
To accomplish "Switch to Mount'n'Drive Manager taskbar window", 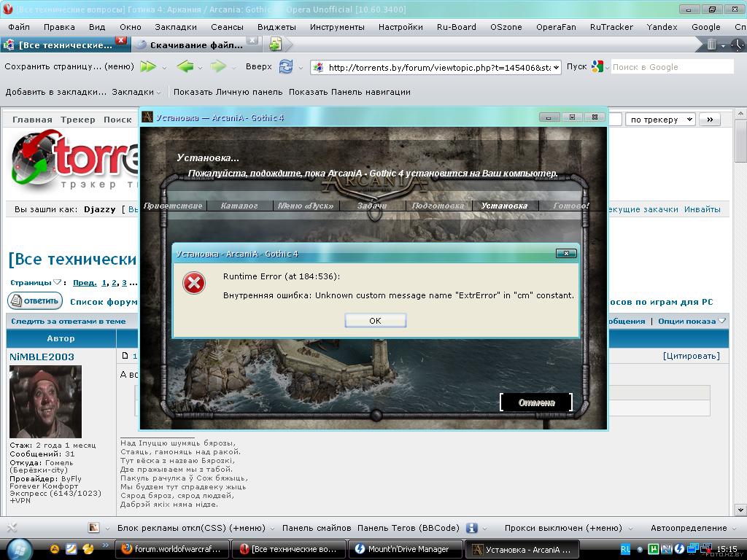I will tap(405, 550).
